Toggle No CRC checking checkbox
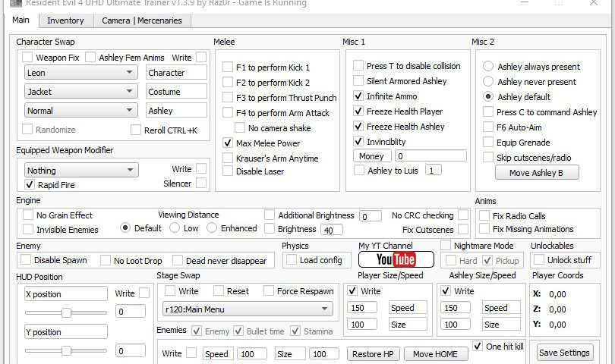The image size is (615, 364). (463, 215)
